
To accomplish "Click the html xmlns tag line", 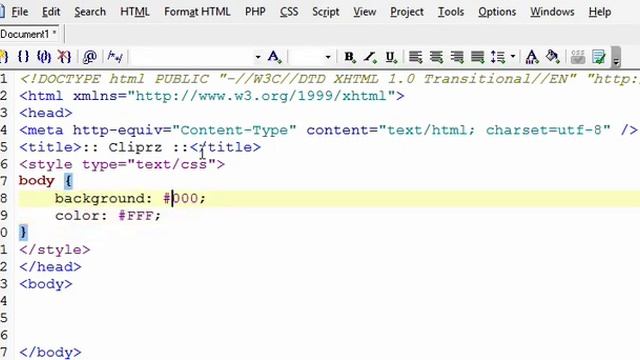I will [211, 96].
